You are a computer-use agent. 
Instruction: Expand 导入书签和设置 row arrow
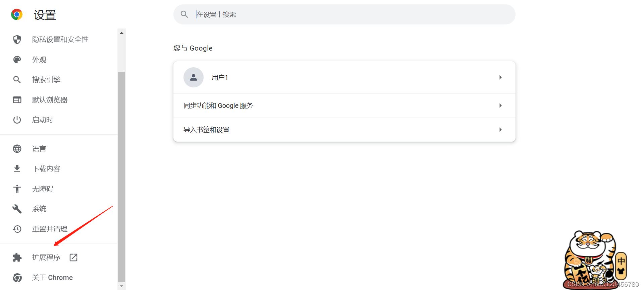(x=500, y=130)
